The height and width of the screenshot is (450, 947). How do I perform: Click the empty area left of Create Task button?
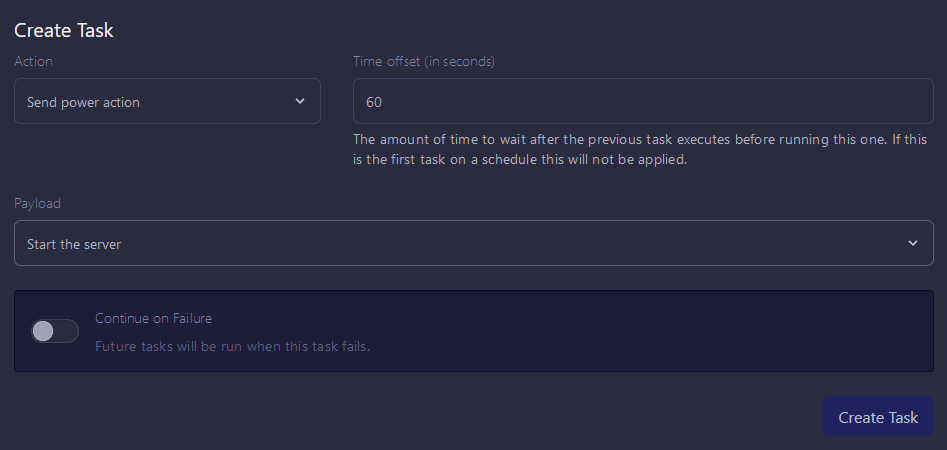pos(500,417)
